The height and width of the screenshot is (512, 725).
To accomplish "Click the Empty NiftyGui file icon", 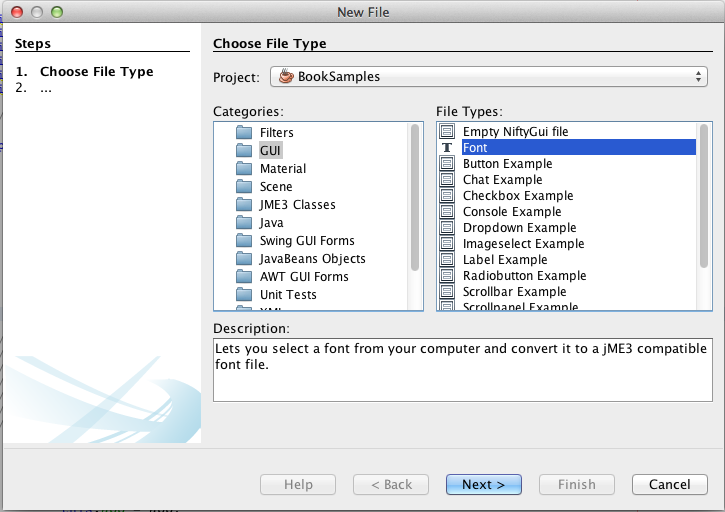I will (447, 132).
